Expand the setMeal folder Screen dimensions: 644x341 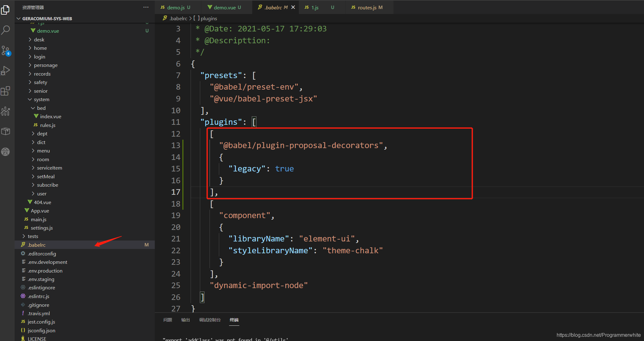point(85,176)
